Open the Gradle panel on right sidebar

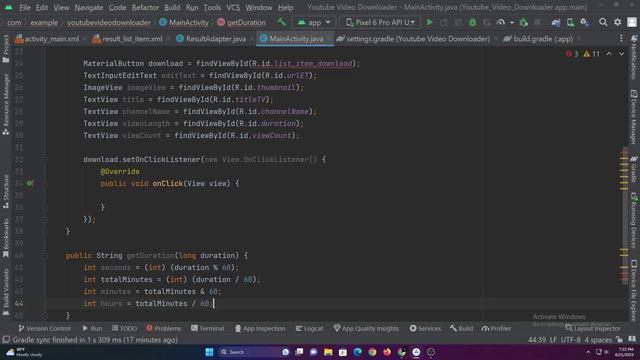pyautogui.click(x=634, y=169)
